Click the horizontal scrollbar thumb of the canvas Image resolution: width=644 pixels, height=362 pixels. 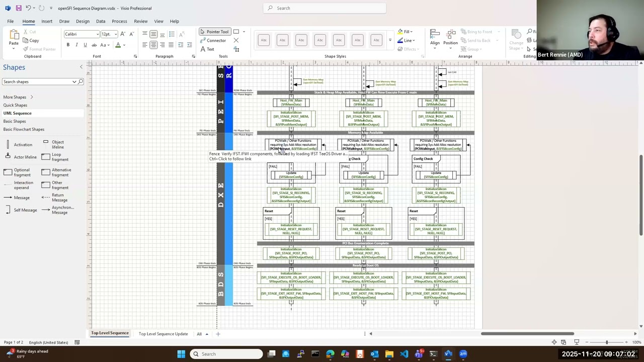527,333
